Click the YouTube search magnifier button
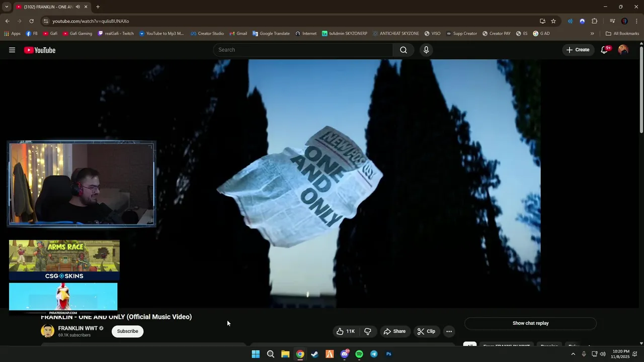The image size is (644, 362). pos(404,50)
